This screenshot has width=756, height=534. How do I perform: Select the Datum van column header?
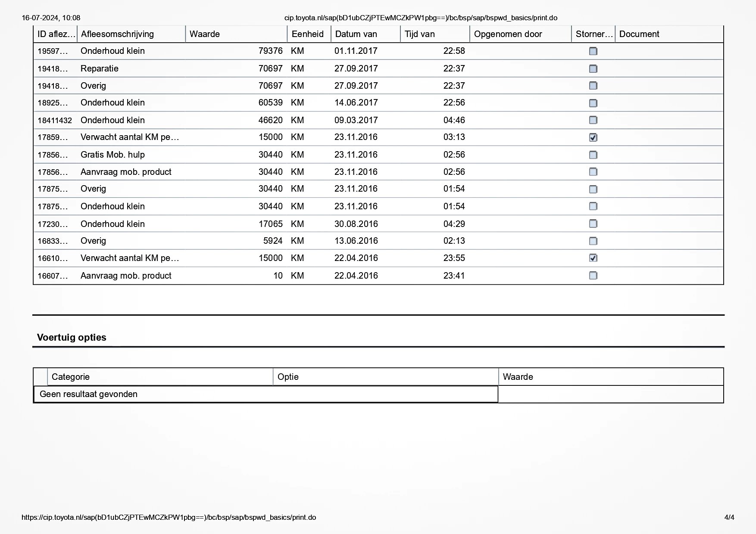[366, 34]
